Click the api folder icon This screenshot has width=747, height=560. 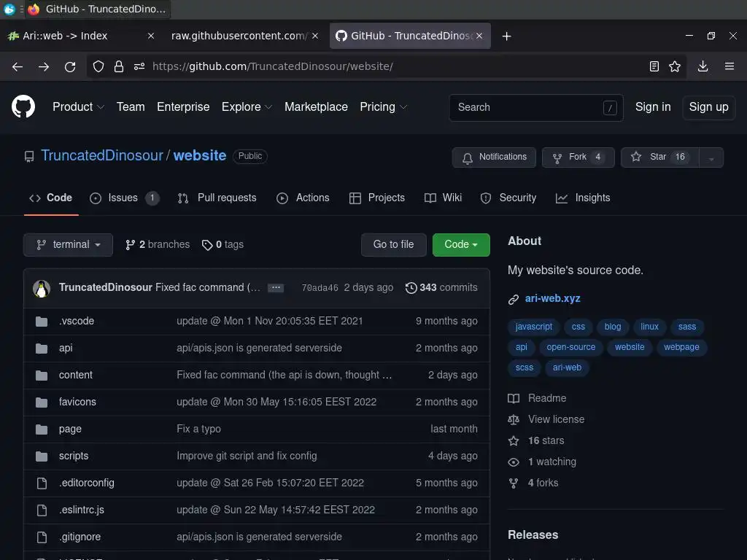pyautogui.click(x=42, y=349)
